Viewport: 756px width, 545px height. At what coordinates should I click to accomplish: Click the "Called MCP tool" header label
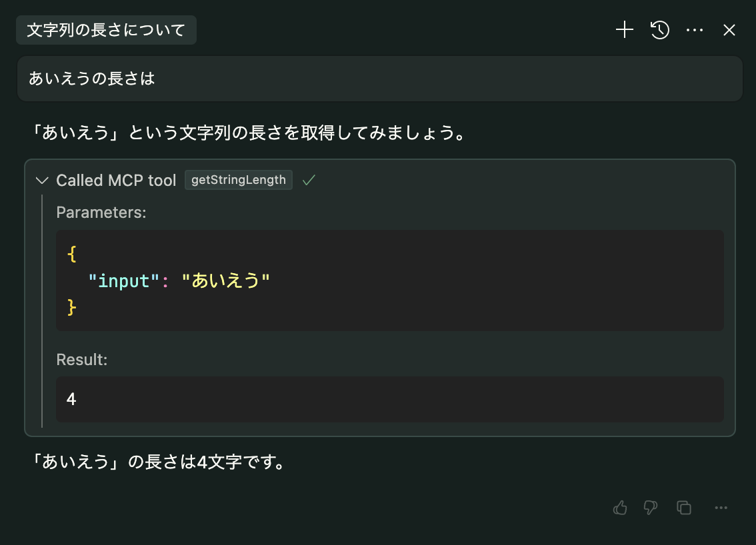pos(116,180)
